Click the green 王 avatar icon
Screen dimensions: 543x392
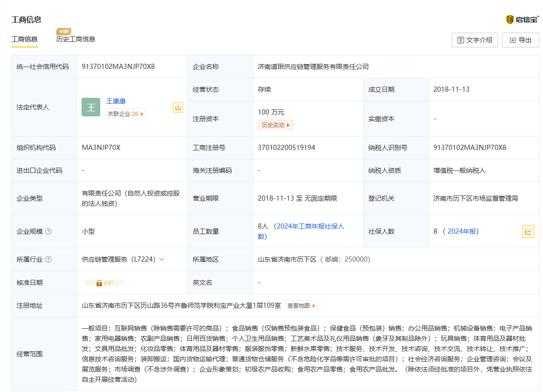coord(91,107)
